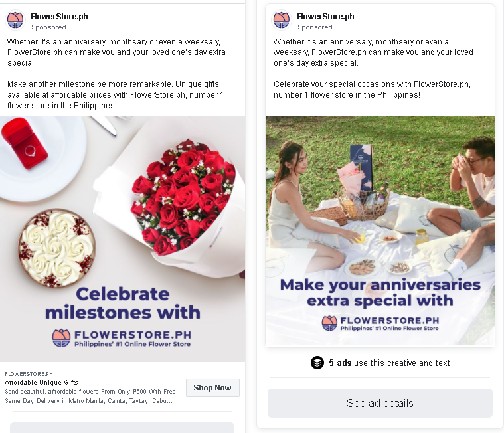Image resolution: width=504 pixels, height=433 pixels.
Task: Click the FLOWERSTORE.PH domain label above the headline
Action: (29, 374)
